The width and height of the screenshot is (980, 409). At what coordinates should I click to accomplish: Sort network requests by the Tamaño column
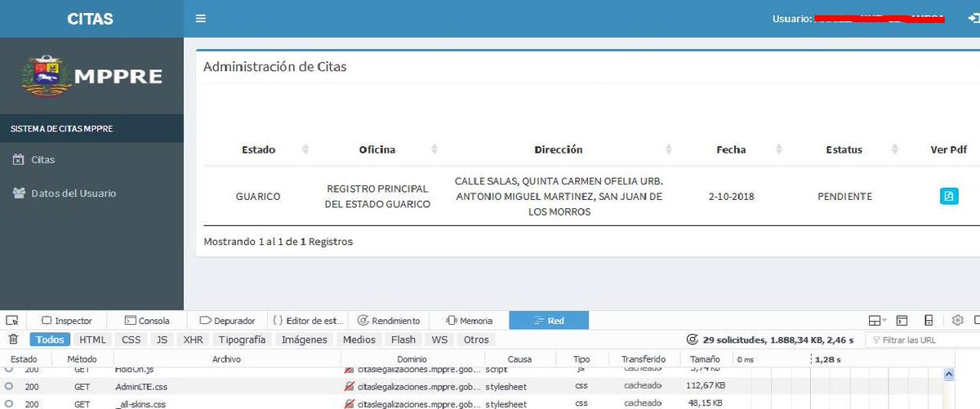click(706, 359)
